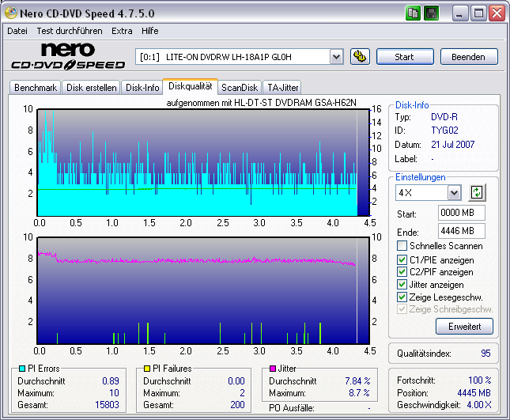Click disabled Zeige Schreibgeschw. checkbox

[x=402, y=309]
